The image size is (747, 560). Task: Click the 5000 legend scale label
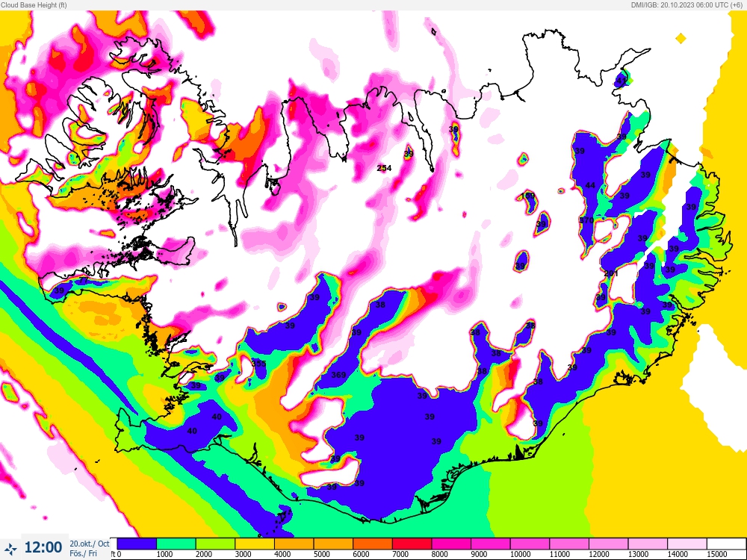coord(321,554)
